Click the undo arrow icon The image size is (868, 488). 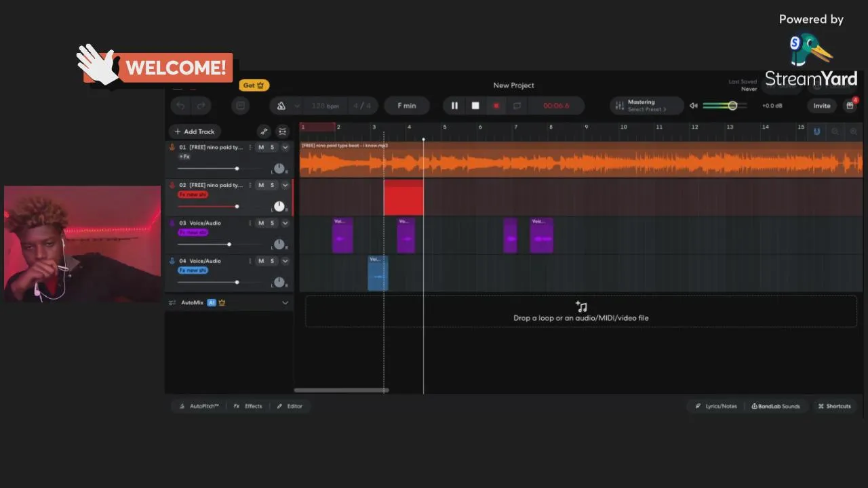pos(180,106)
